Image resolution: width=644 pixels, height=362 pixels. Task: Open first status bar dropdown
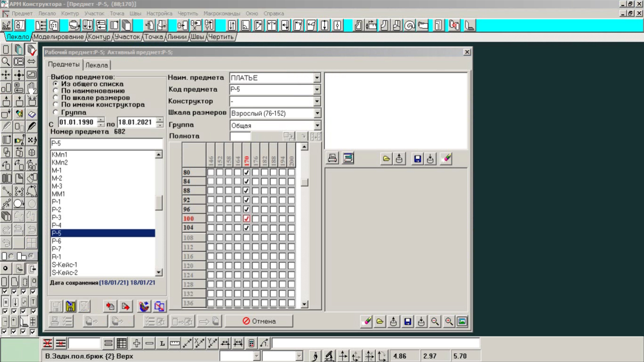(x=257, y=356)
